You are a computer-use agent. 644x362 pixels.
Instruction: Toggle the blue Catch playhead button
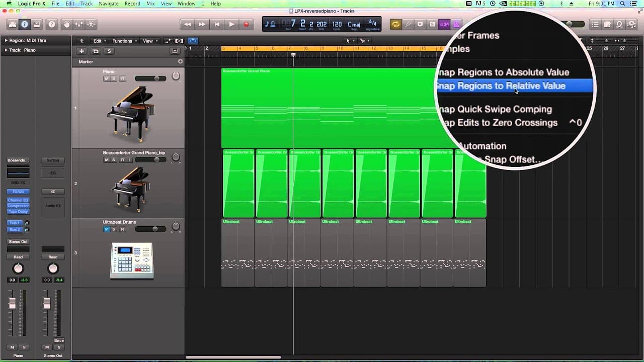[x=193, y=41]
